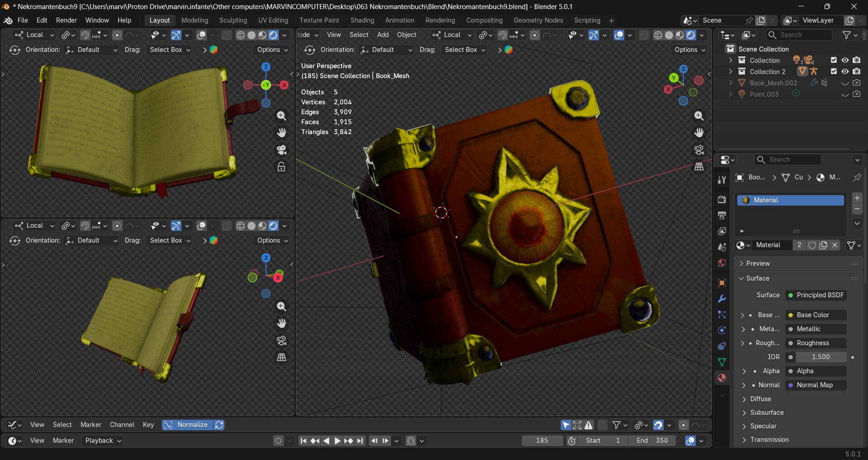This screenshot has height=460, width=868.
Task: Uncheck the exclude checkbox for Collection
Action: click(x=834, y=60)
